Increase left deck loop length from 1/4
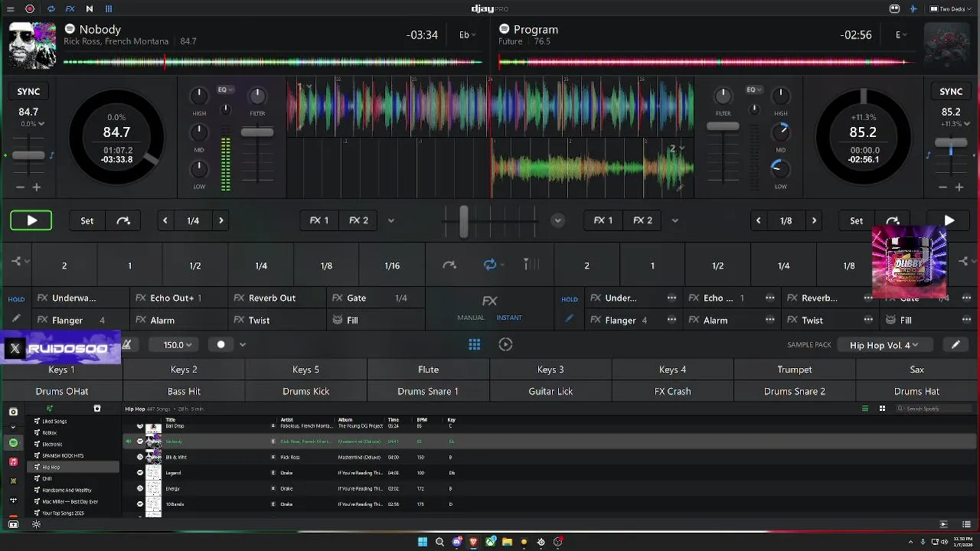980x551 pixels. (221, 220)
